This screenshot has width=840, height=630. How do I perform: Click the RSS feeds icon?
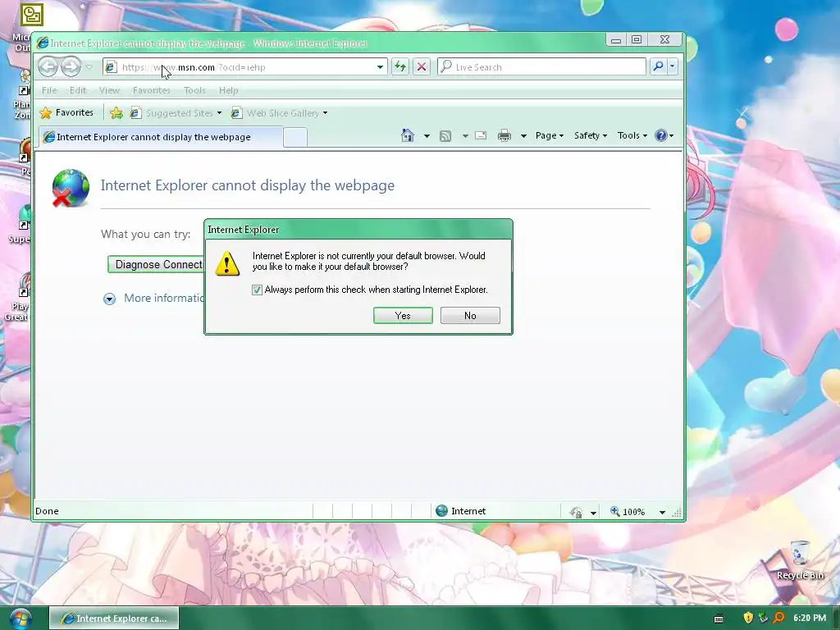click(x=445, y=136)
